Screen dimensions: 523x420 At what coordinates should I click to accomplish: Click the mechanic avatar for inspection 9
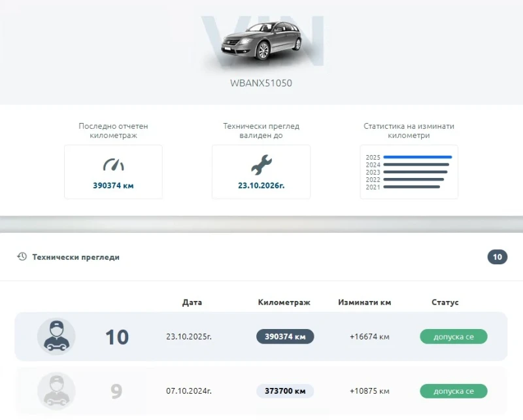point(56,391)
